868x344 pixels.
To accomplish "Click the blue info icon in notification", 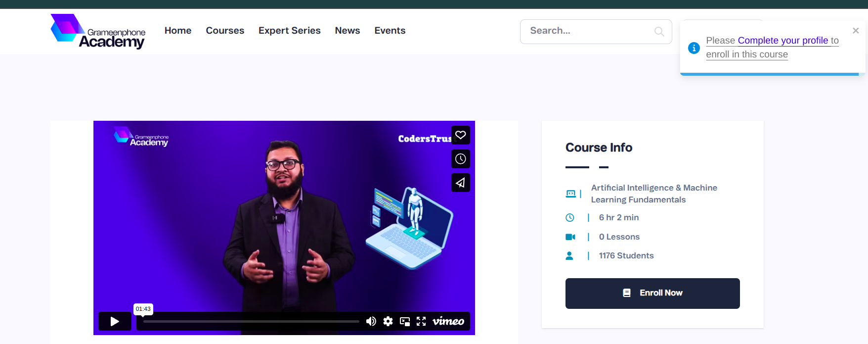I will [x=694, y=48].
